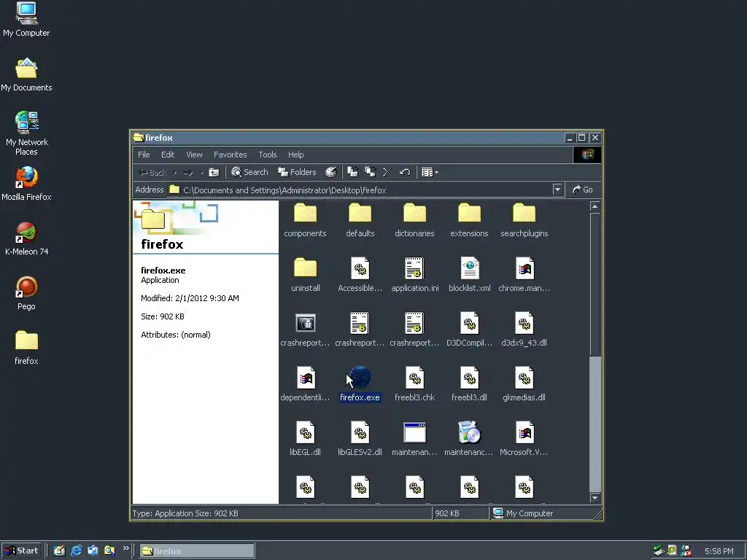
Task: Toggle the Folders pane button
Action: pyautogui.click(x=298, y=172)
